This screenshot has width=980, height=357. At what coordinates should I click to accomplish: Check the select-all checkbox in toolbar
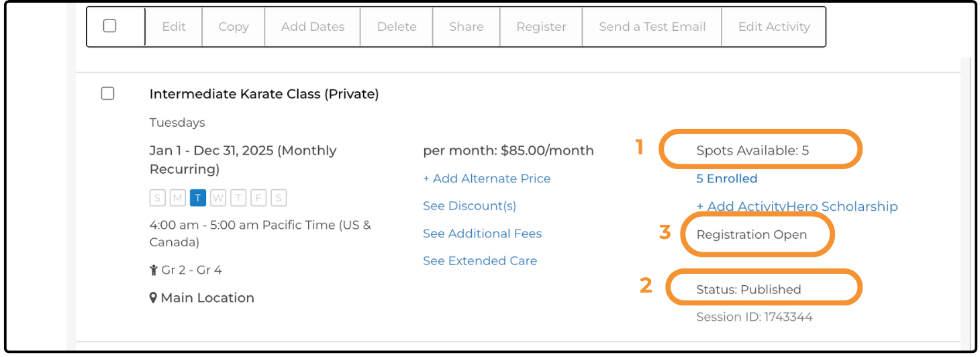pyautogui.click(x=109, y=26)
